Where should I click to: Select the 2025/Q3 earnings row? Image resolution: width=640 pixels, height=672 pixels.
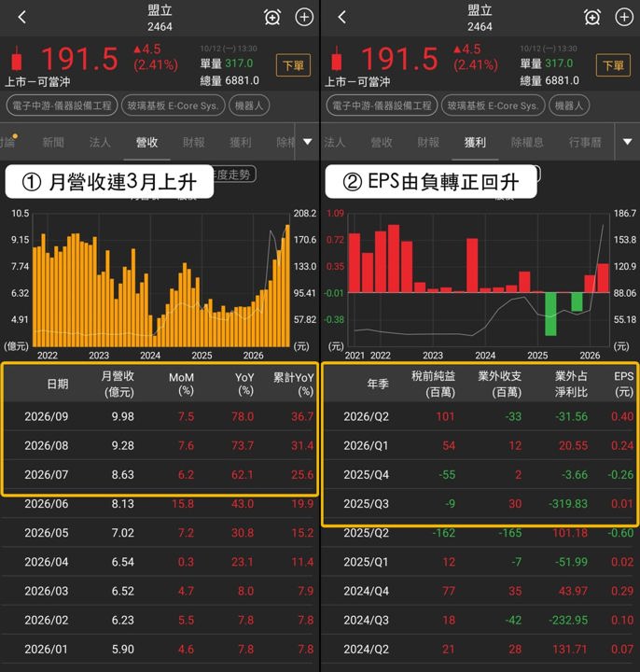tap(480, 504)
